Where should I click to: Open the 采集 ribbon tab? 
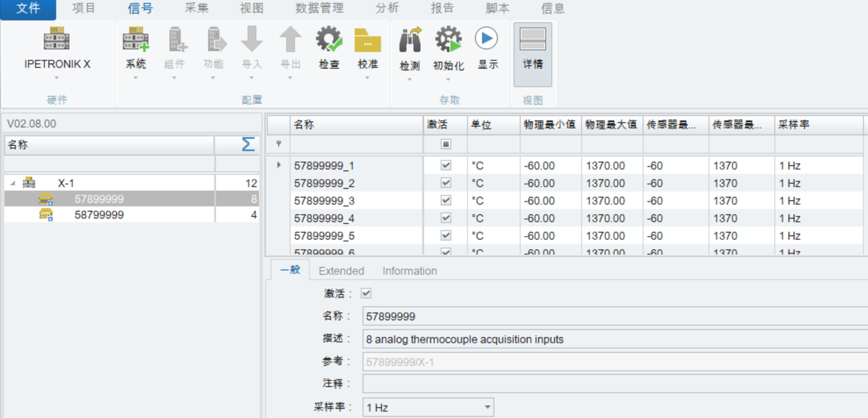tap(197, 8)
